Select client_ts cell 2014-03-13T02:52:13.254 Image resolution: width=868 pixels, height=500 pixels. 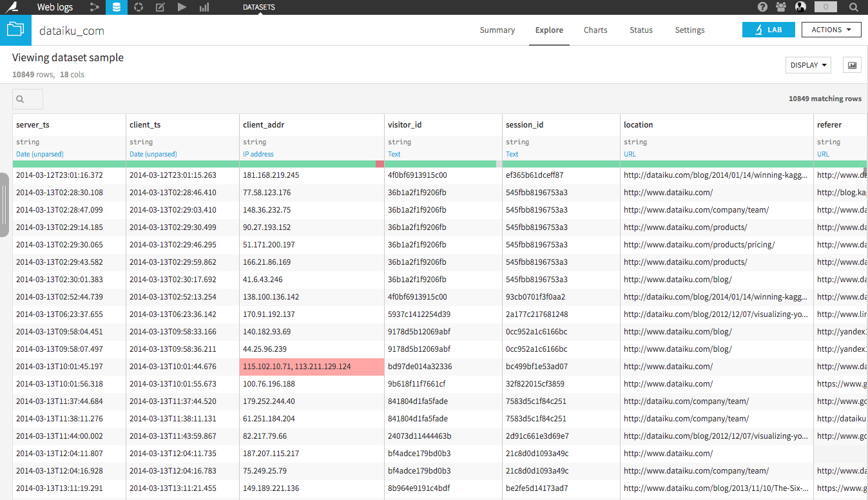pyautogui.click(x=183, y=297)
